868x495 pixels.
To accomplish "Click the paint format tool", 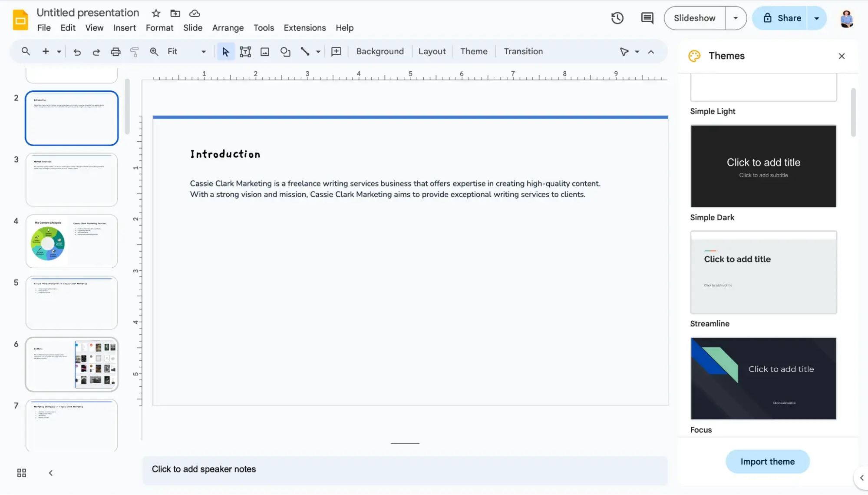I will [x=134, y=51].
